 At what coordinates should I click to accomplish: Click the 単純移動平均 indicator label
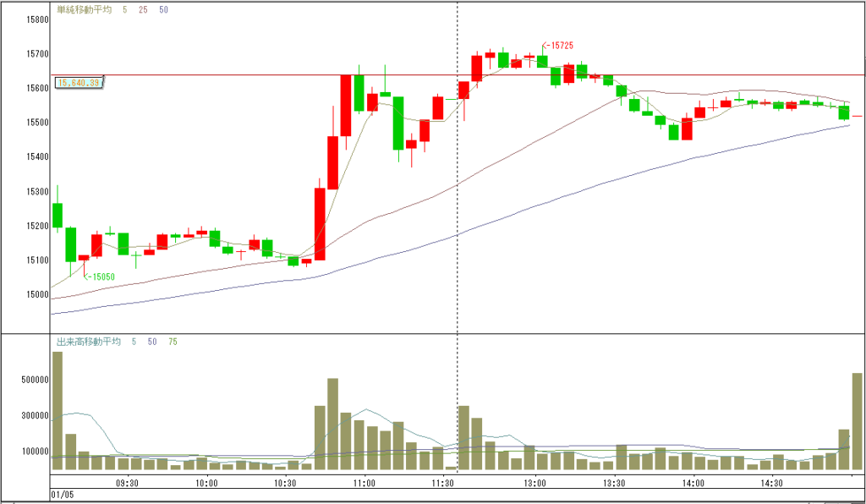(84, 9)
